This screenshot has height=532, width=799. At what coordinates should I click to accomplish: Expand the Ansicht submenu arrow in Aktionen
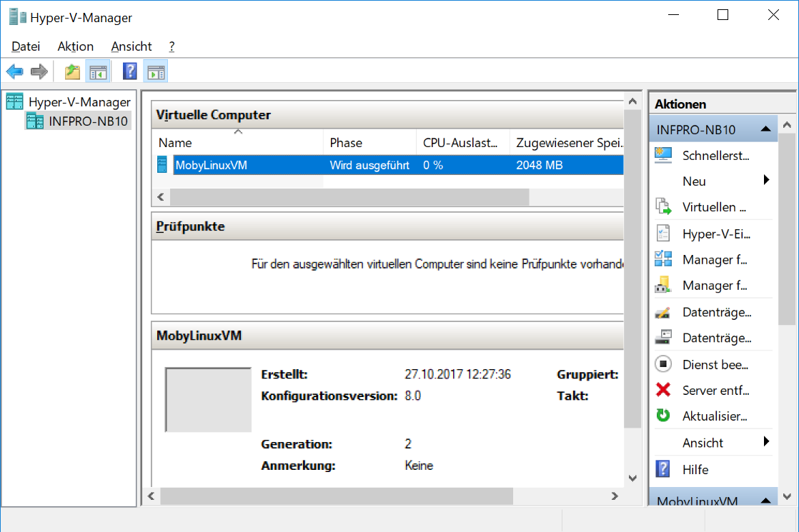pos(766,442)
